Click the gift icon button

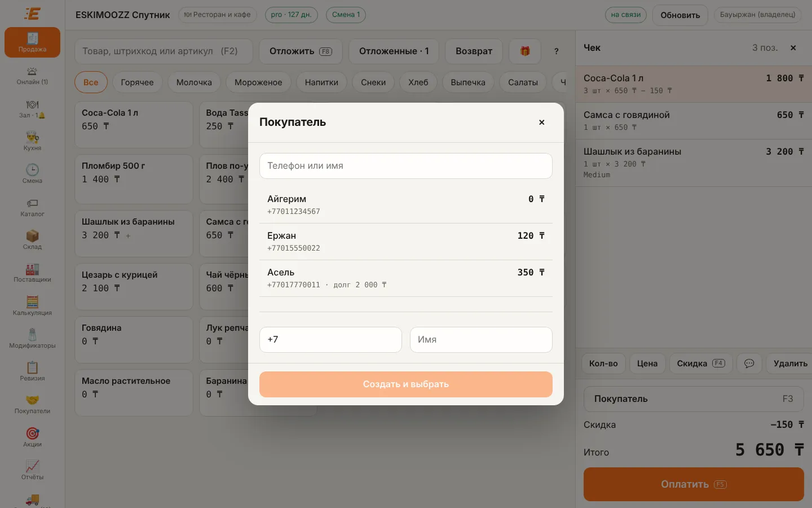[x=525, y=51]
